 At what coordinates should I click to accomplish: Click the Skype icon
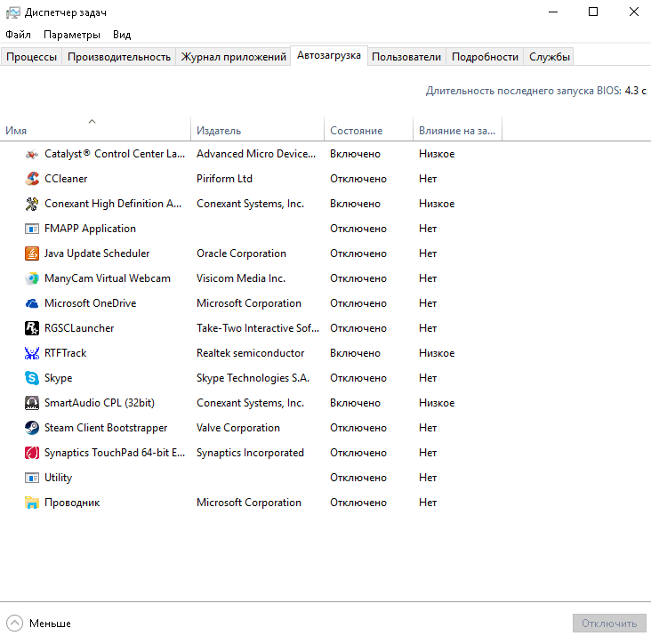[32, 378]
